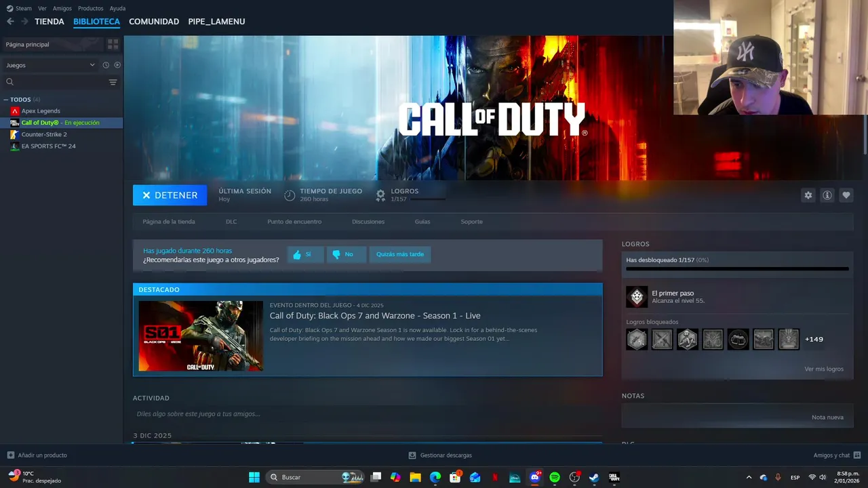Open the Amigos menu
The height and width of the screenshot is (488, 868).
pyautogui.click(x=62, y=8)
